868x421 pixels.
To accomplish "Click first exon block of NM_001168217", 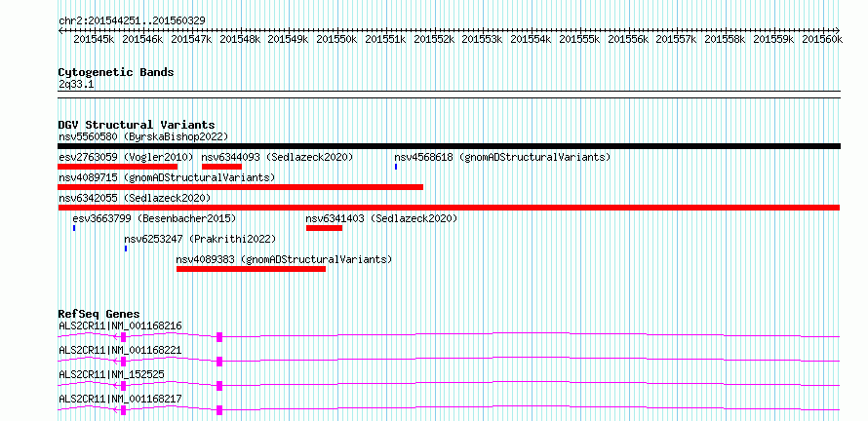I will 124,410.
